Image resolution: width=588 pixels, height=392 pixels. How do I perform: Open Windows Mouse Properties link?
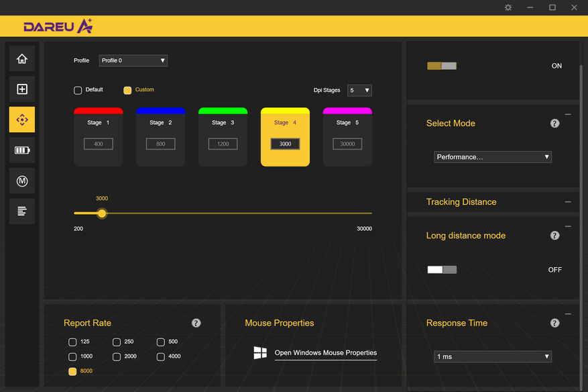325,353
